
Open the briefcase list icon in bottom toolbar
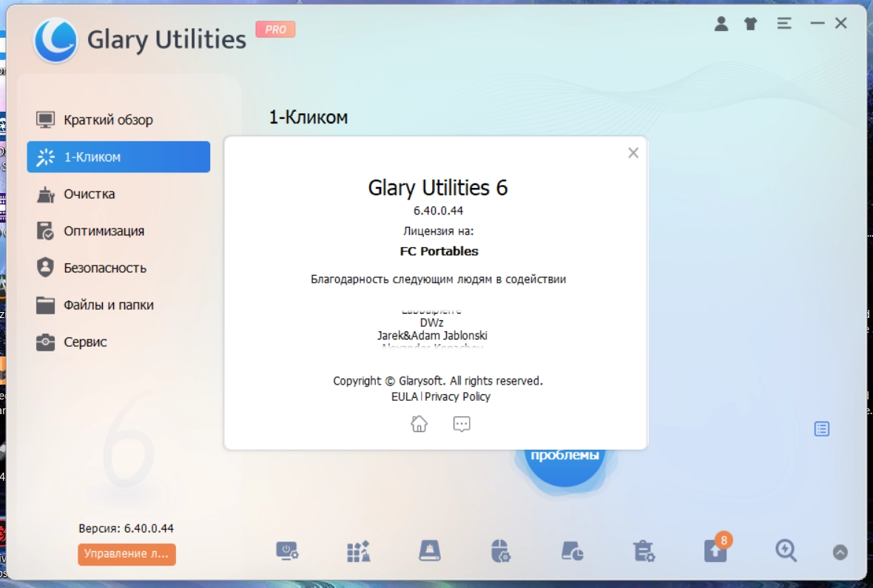coord(644,551)
